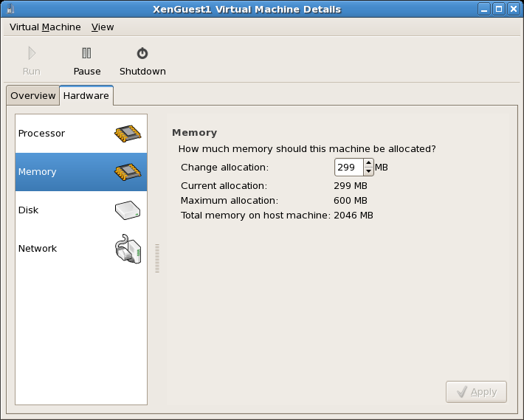Click the Shutdown power icon
The image size is (524, 420).
click(142, 53)
